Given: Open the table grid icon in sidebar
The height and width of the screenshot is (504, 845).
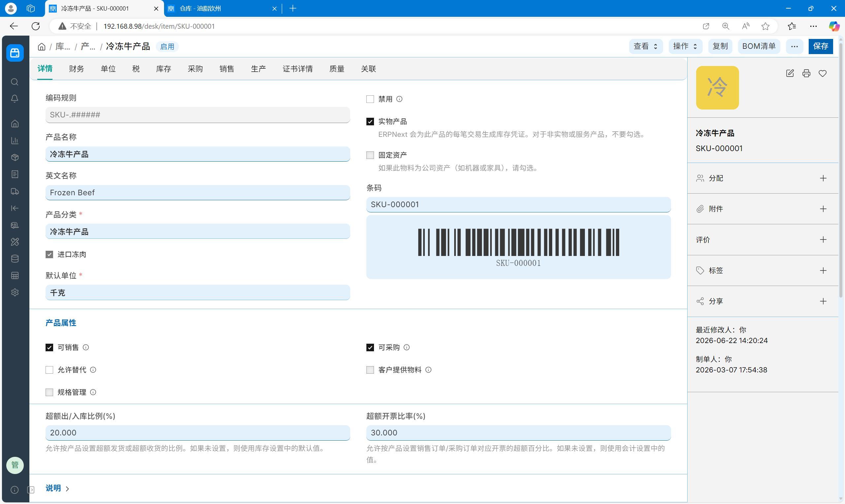Looking at the screenshot, I should click(15, 275).
